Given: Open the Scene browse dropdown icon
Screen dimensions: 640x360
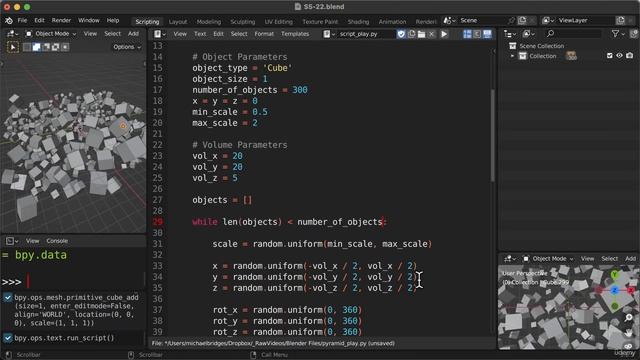Looking at the screenshot, I should tap(449, 20).
